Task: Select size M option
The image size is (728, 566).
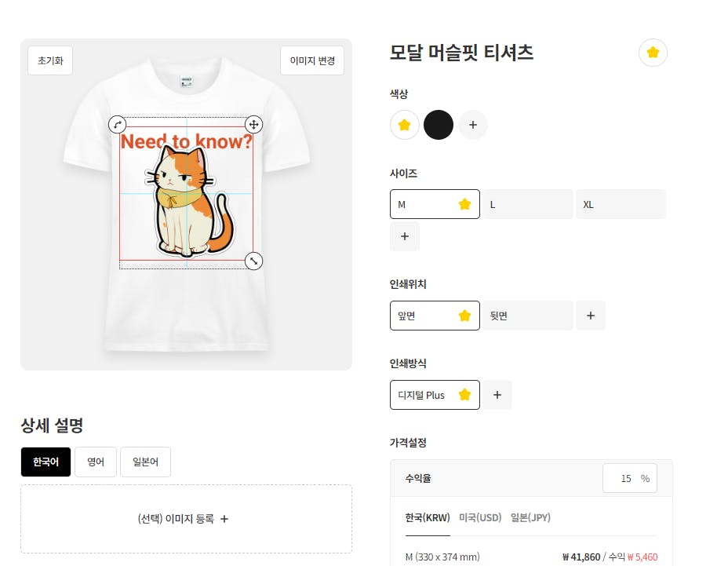Action: click(434, 204)
